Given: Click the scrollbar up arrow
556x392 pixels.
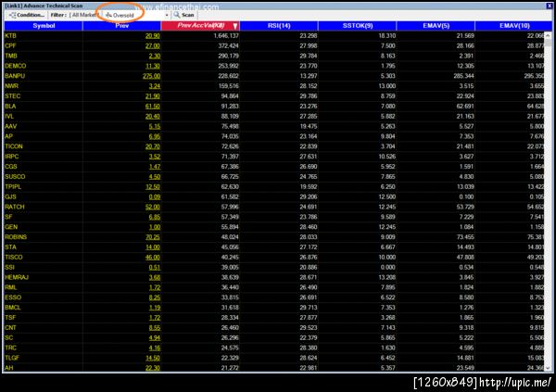Looking at the screenshot, I should 548,35.
